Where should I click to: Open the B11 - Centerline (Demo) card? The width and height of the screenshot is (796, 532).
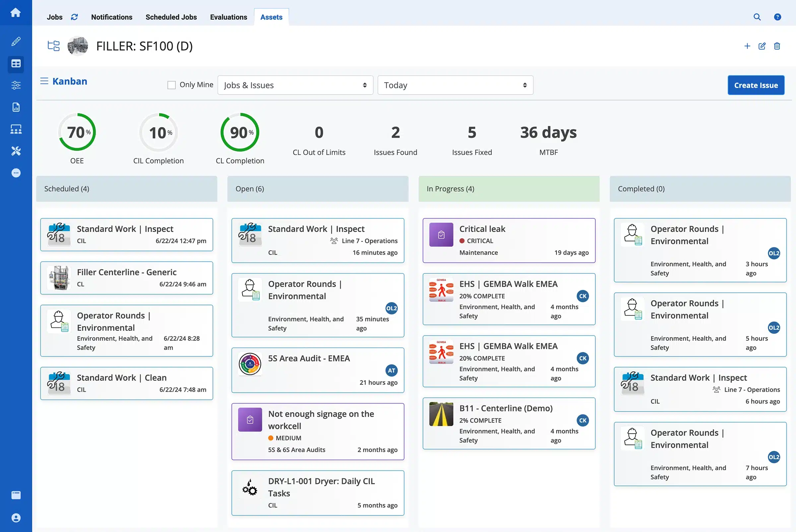click(x=509, y=423)
